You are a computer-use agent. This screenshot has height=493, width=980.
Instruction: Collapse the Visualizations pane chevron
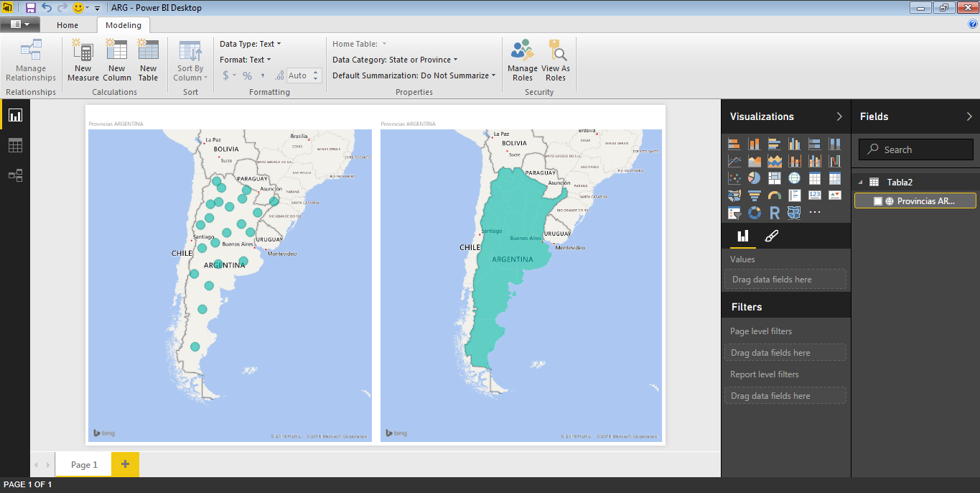pos(839,116)
